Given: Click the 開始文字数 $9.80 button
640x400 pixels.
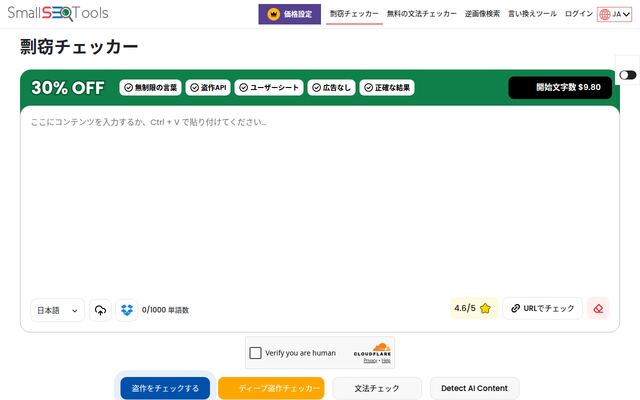Looking at the screenshot, I should click(560, 87).
